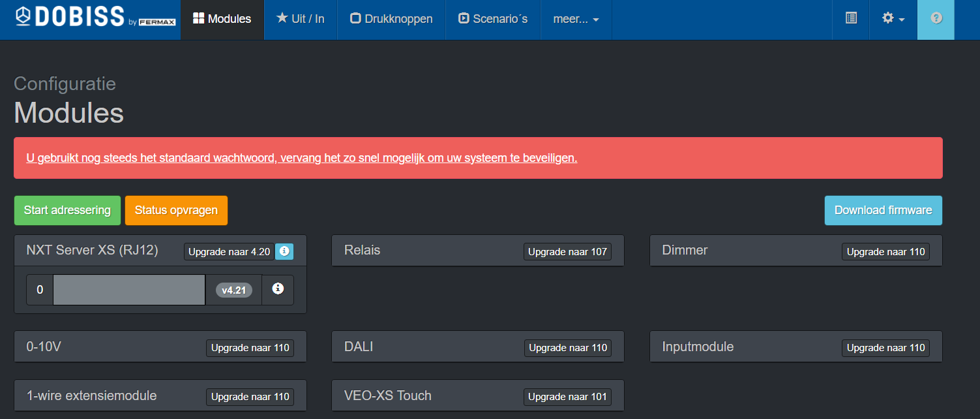
Task: Click the Download firmware button
Action: [883, 210]
